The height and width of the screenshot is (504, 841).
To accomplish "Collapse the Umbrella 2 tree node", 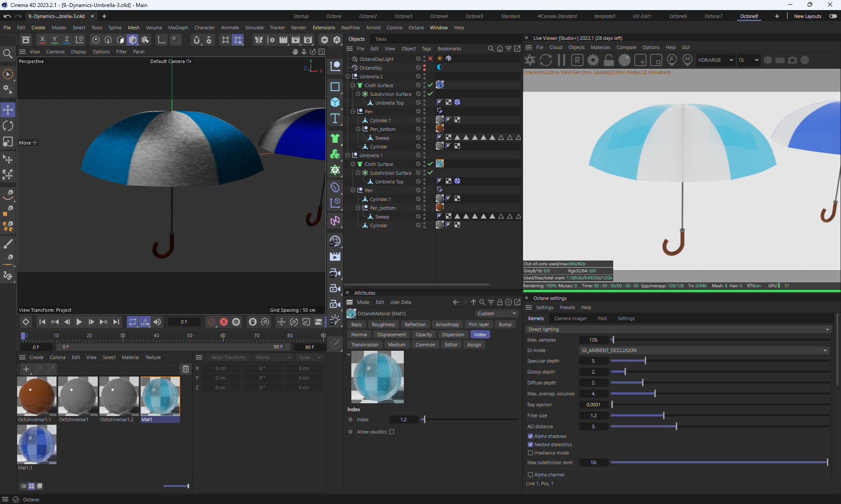I will [348, 77].
